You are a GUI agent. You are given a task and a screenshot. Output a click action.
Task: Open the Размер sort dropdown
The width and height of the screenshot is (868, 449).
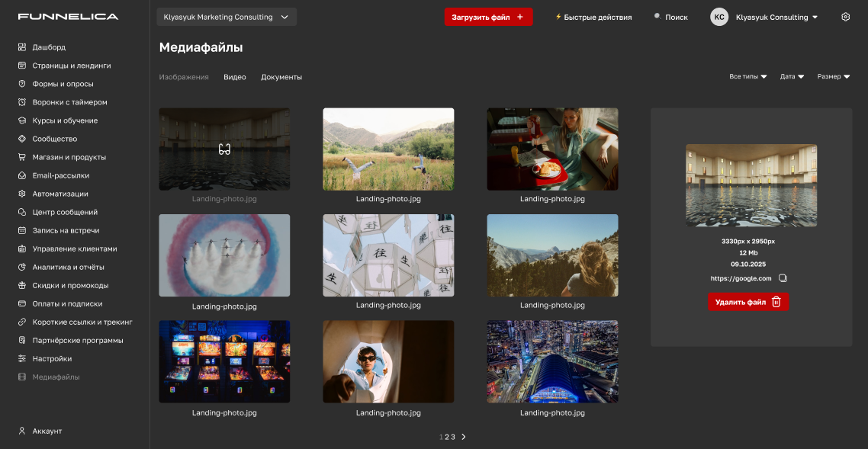[x=834, y=77]
